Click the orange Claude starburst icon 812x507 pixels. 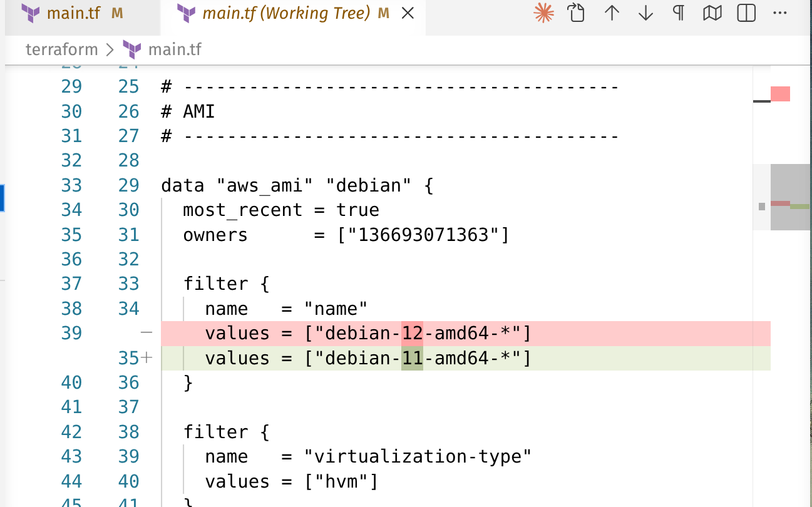pos(544,13)
